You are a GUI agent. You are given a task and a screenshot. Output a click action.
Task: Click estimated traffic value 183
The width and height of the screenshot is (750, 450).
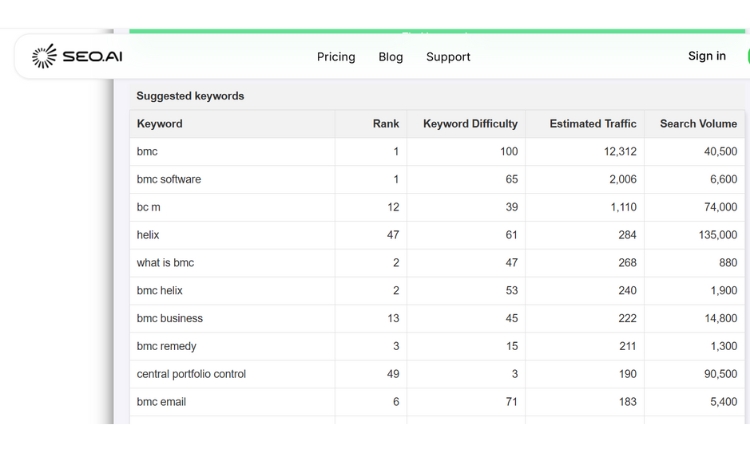point(628,402)
